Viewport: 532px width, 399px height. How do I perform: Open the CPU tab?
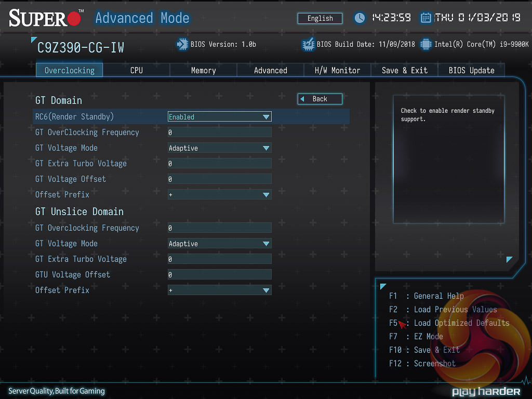[137, 70]
